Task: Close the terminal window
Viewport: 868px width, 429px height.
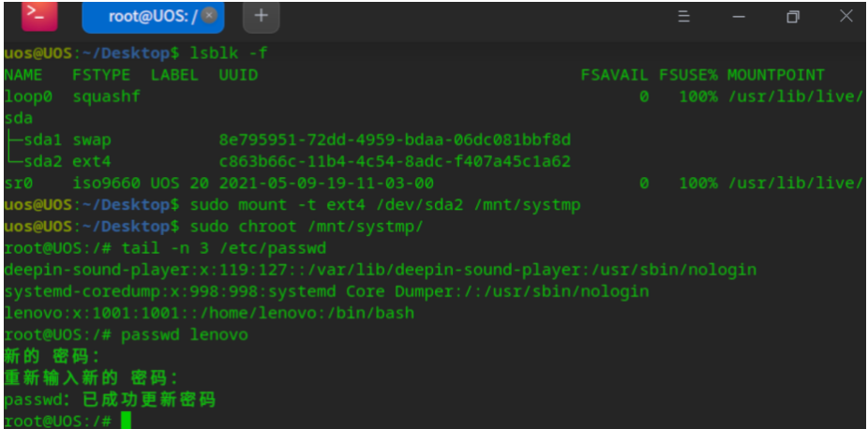Action: (846, 16)
